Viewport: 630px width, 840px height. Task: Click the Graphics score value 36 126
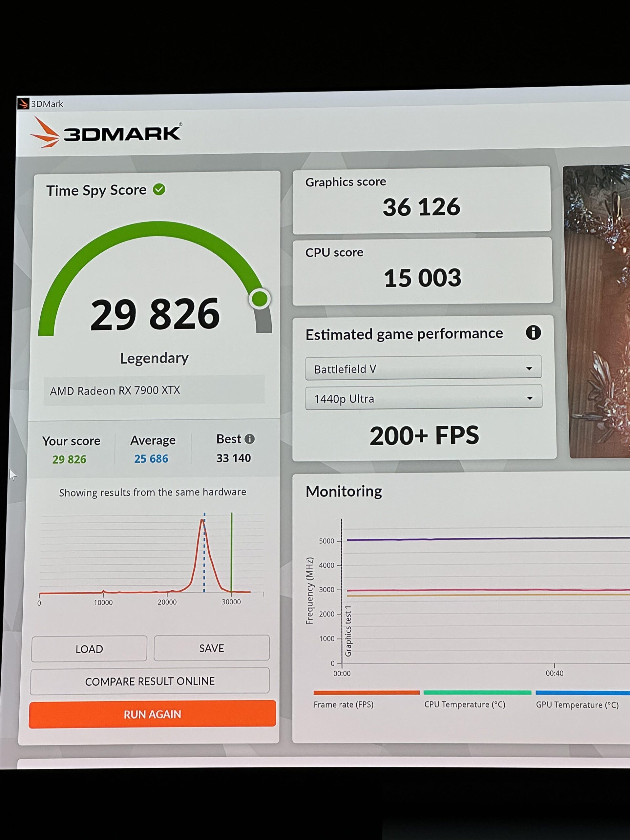(x=421, y=207)
